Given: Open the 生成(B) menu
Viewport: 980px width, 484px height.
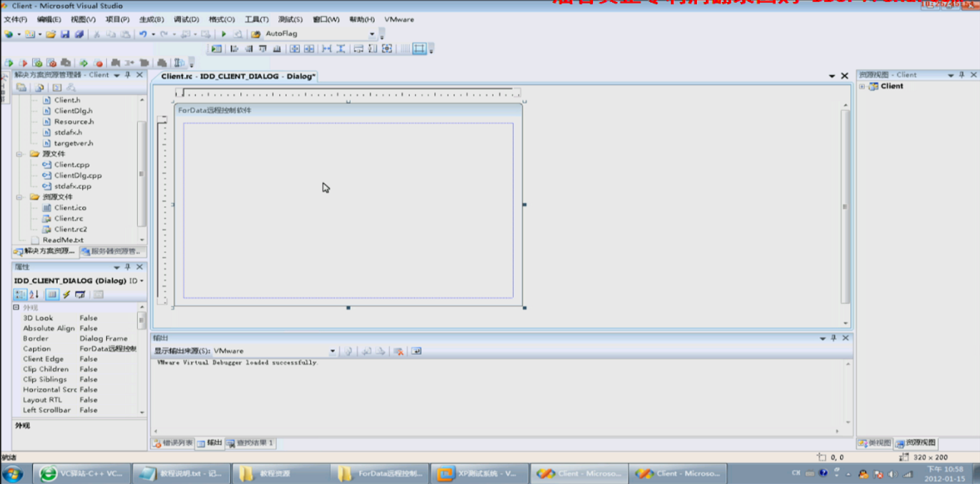Looking at the screenshot, I should [151, 20].
